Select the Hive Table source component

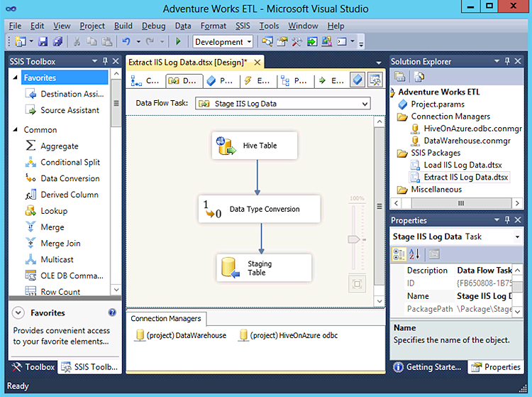[x=255, y=146]
